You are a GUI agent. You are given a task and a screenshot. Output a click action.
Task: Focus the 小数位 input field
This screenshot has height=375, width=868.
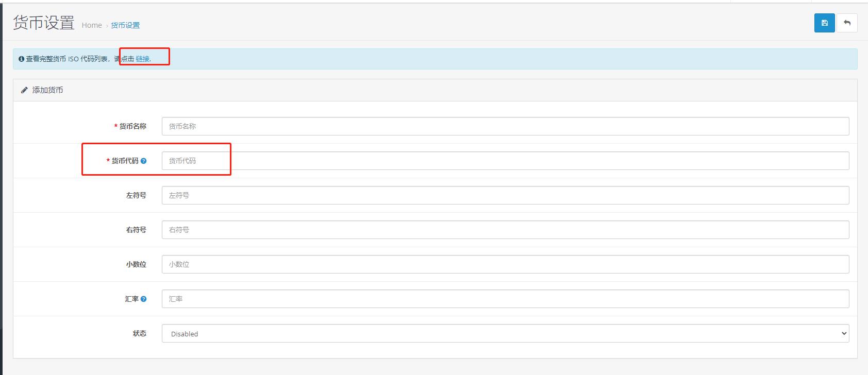(505, 264)
